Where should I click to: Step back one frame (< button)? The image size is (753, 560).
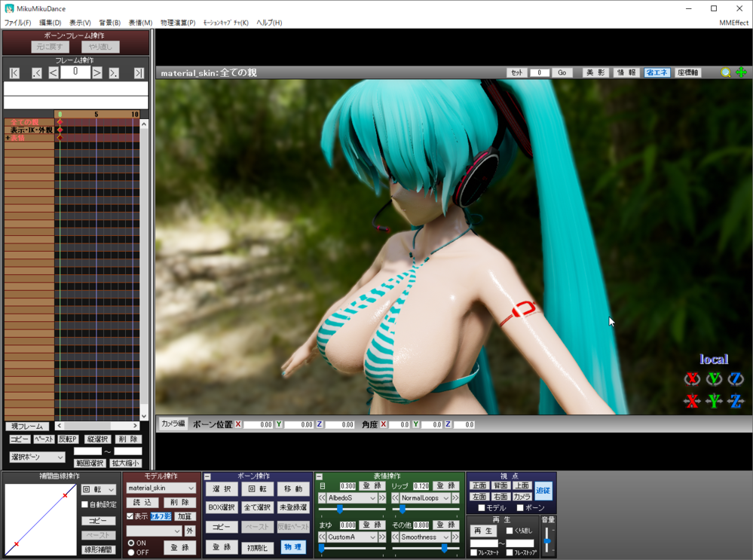pyautogui.click(x=54, y=73)
